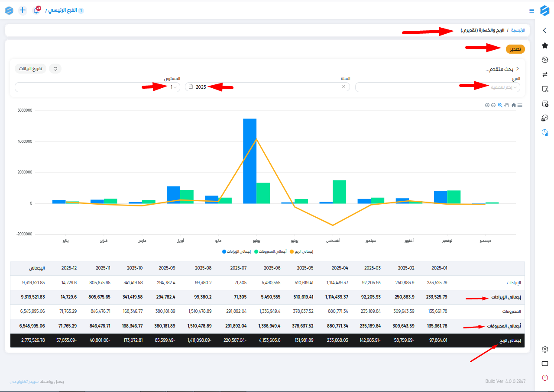Click the plus add icon in header
The image size is (554, 392).
pyautogui.click(x=23, y=10)
